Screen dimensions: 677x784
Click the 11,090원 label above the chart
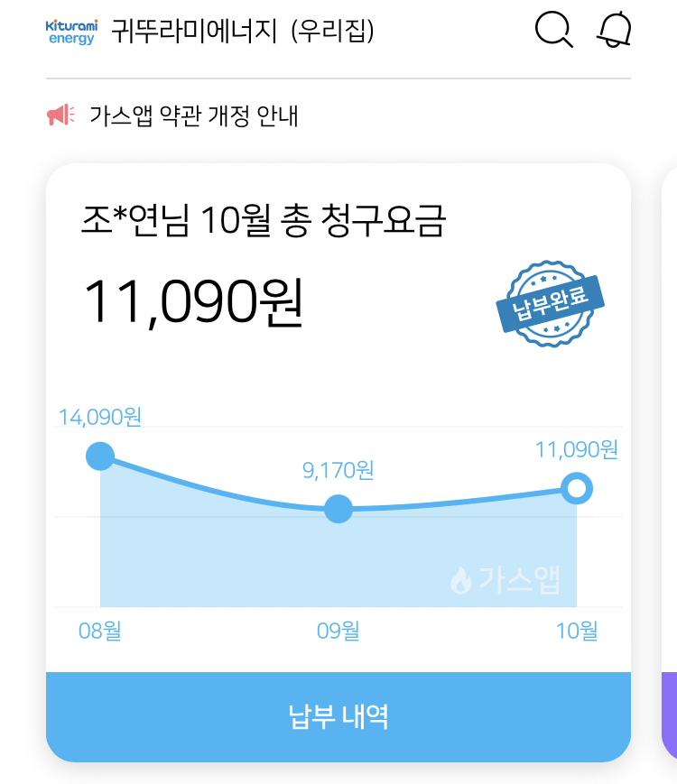577,449
